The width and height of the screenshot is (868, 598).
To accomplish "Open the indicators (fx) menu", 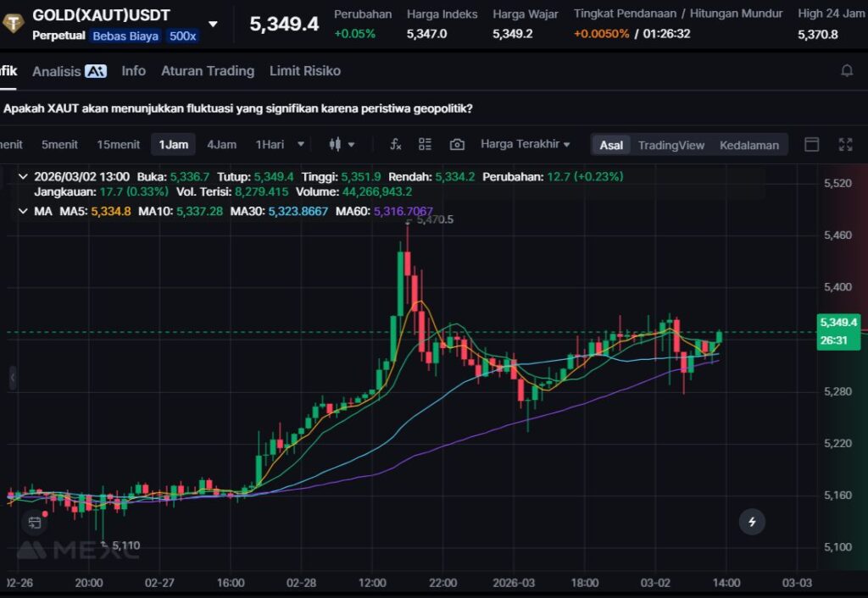I will pyautogui.click(x=396, y=145).
